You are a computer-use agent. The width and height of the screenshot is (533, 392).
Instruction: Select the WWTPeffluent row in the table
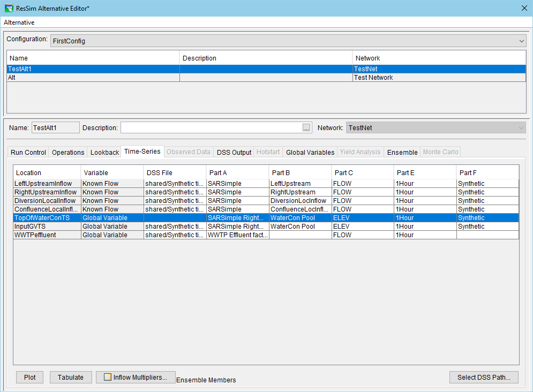pyautogui.click(x=47, y=235)
